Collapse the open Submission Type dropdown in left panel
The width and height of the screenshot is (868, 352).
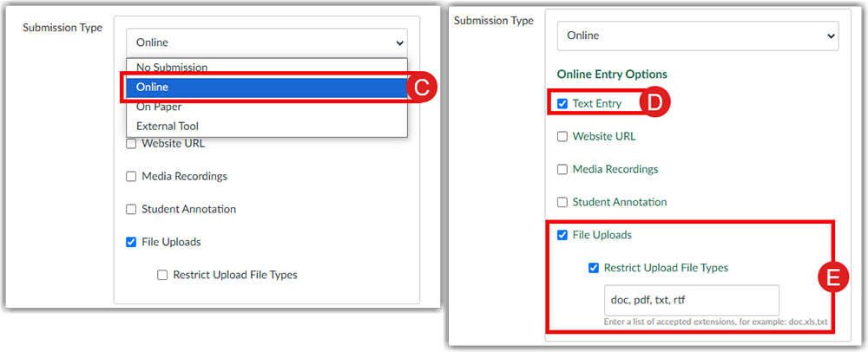[266, 42]
